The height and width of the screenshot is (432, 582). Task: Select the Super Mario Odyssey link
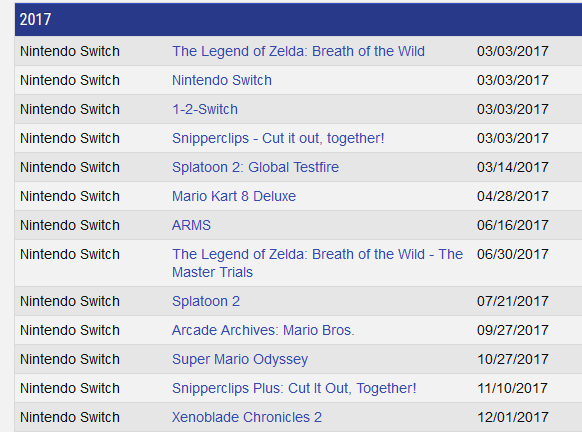coord(240,359)
